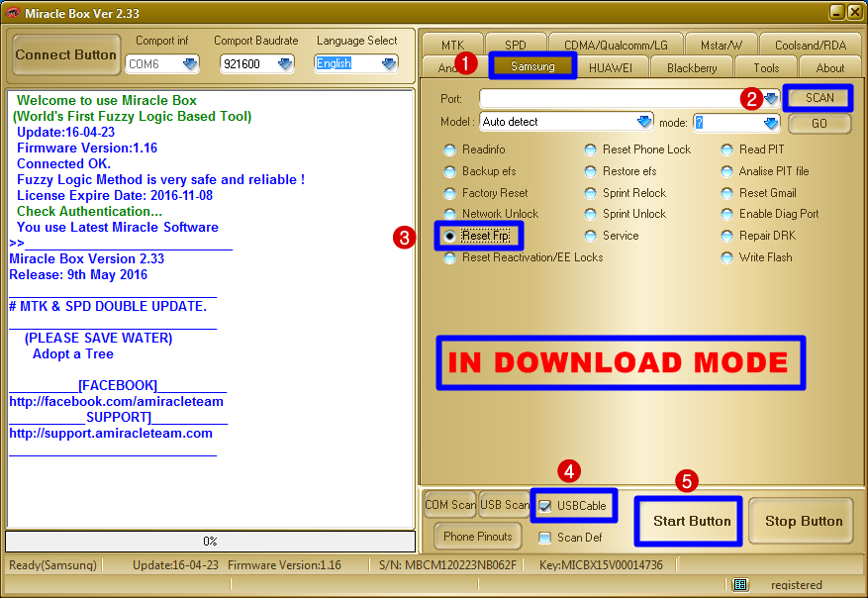Choose the Repair DRK option
Screen dimensions: 868x598
[x=726, y=236]
